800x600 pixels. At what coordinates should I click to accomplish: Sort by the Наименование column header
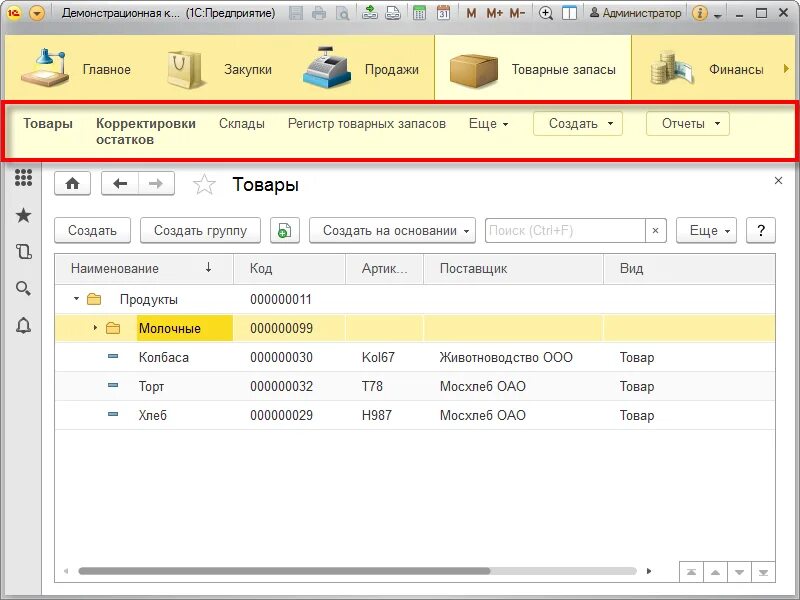point(144,268)
